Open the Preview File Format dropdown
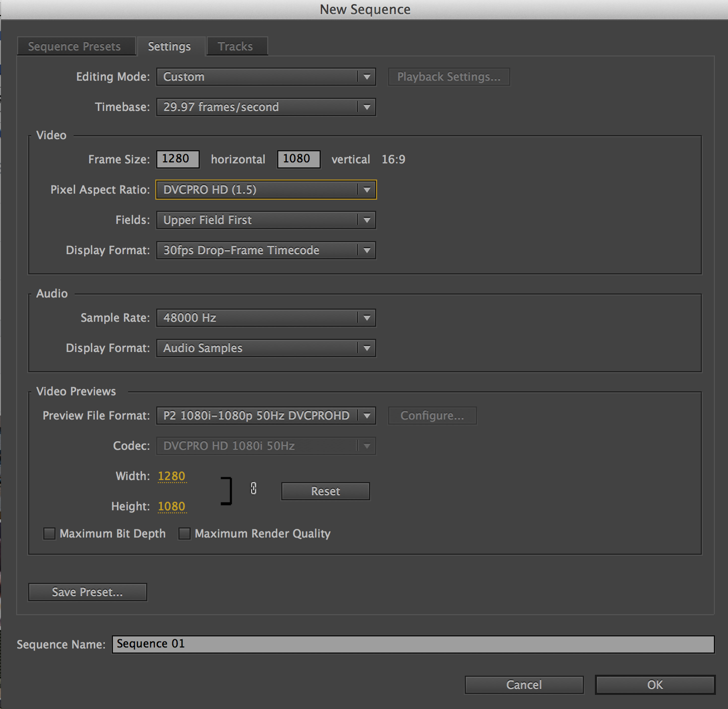 (x=266, y=416)
